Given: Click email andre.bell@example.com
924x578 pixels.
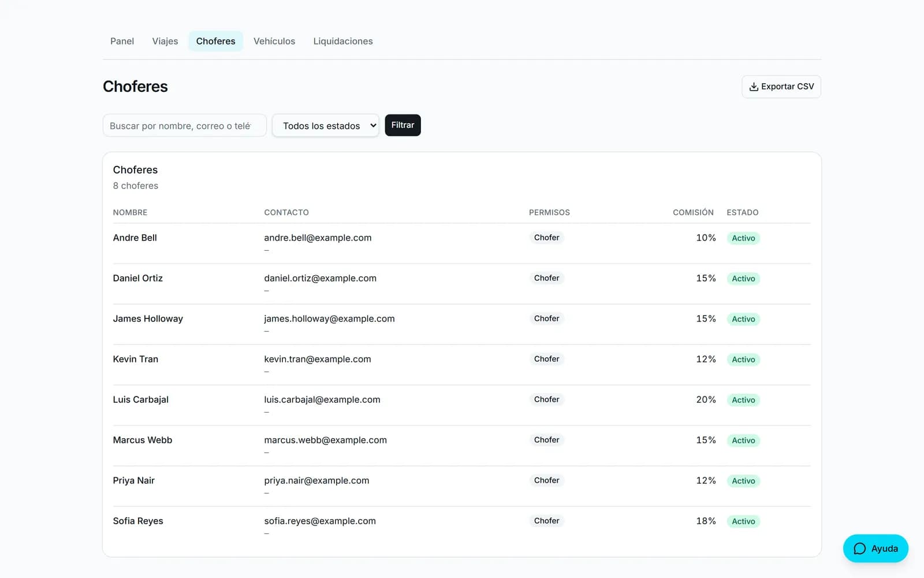Looking at the screenshot, I should coord(318,238).
